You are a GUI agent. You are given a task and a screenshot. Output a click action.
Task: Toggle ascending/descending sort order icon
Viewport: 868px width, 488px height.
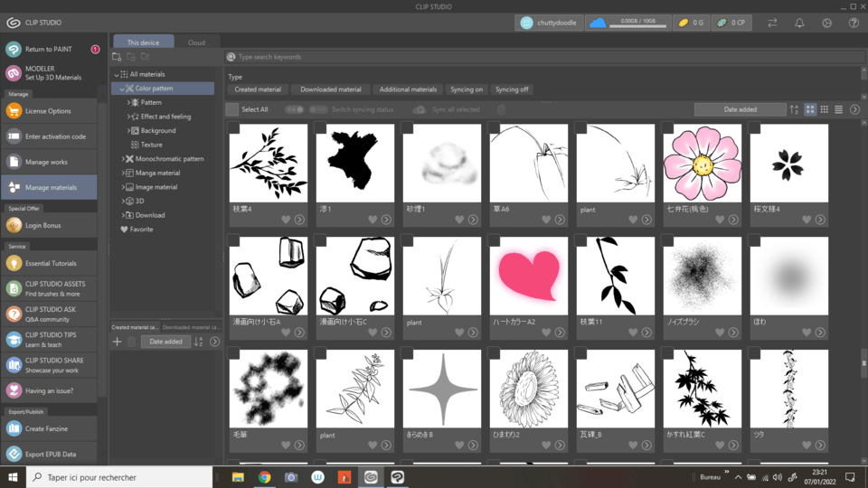tap(795, 109)
